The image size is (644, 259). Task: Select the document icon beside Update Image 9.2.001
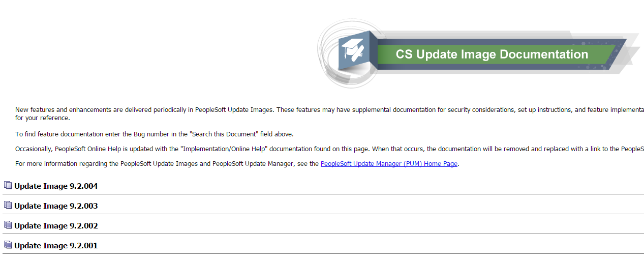pyautogui.click(x=8, y=245)
